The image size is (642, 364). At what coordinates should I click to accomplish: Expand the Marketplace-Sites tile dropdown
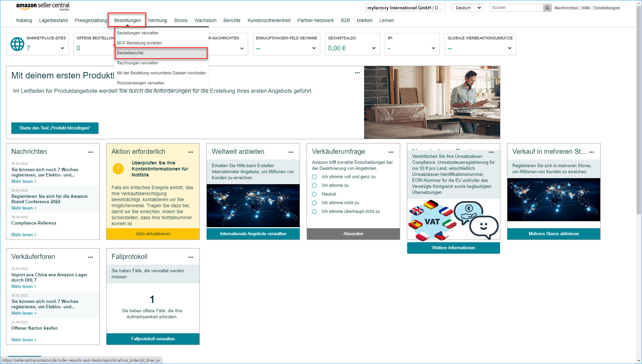pyautogui.click(x=62, y=48)
